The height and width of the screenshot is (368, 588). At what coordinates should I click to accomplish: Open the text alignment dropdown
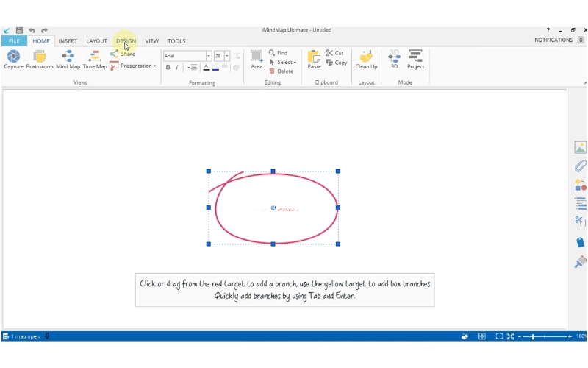193,67
